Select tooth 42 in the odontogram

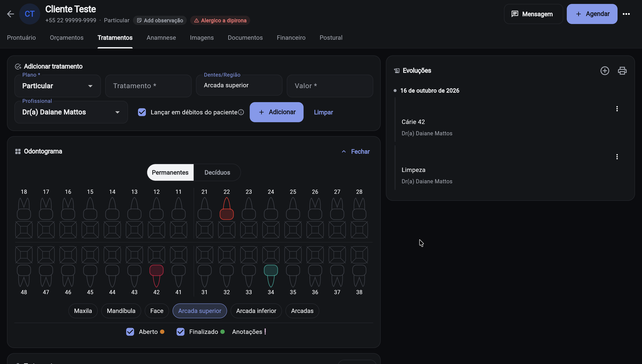pos(156,276)
